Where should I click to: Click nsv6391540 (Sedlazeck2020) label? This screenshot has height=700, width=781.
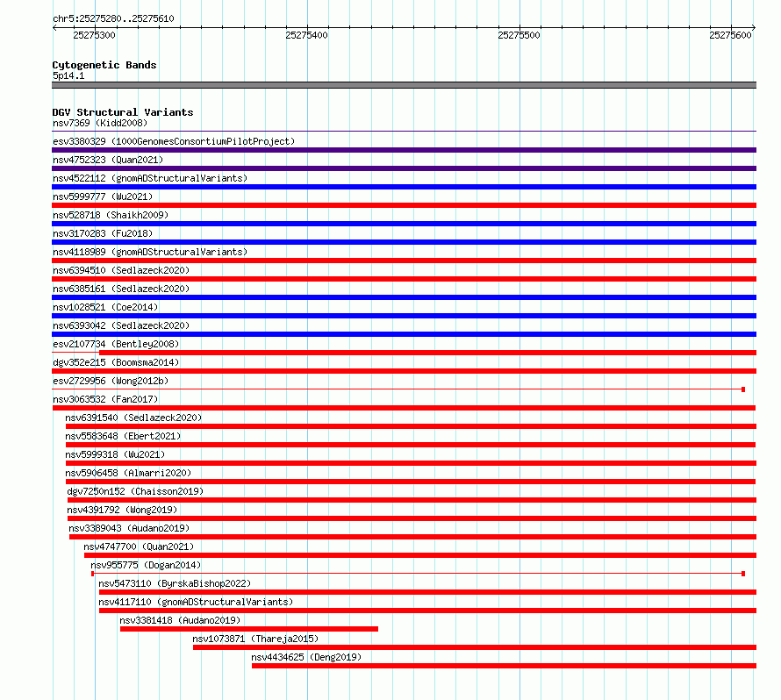[133, 418]
